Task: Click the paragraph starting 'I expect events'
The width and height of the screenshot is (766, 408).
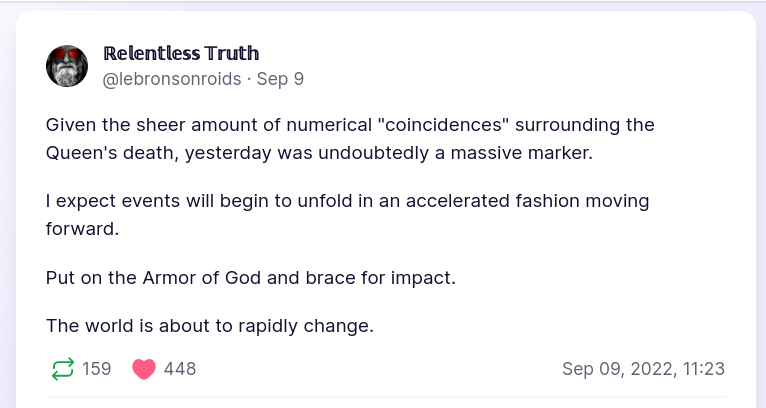Action: 347,214
